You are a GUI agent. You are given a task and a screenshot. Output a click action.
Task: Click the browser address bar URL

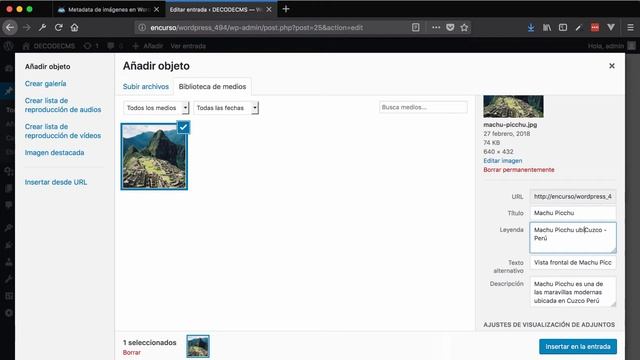(256, 28)
